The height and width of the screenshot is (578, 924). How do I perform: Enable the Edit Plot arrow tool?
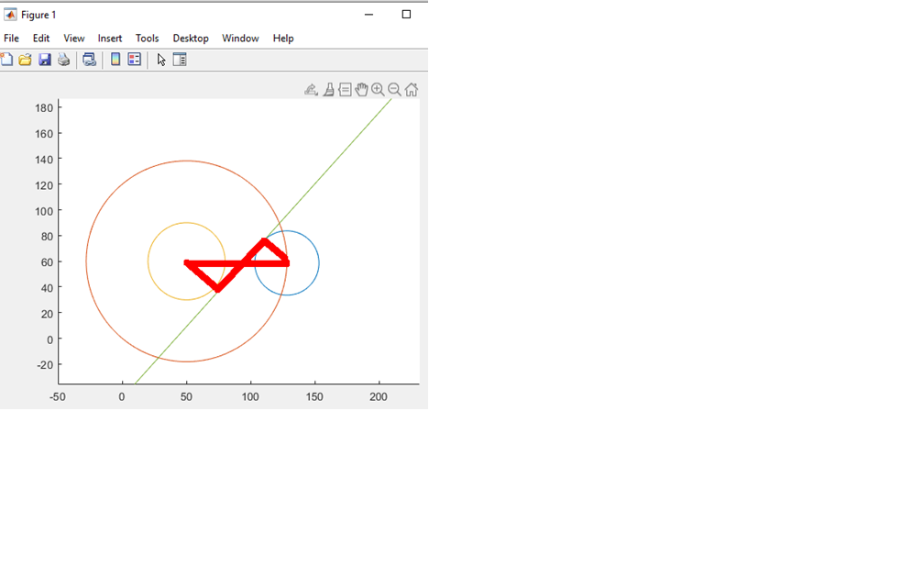click(161, 60)
